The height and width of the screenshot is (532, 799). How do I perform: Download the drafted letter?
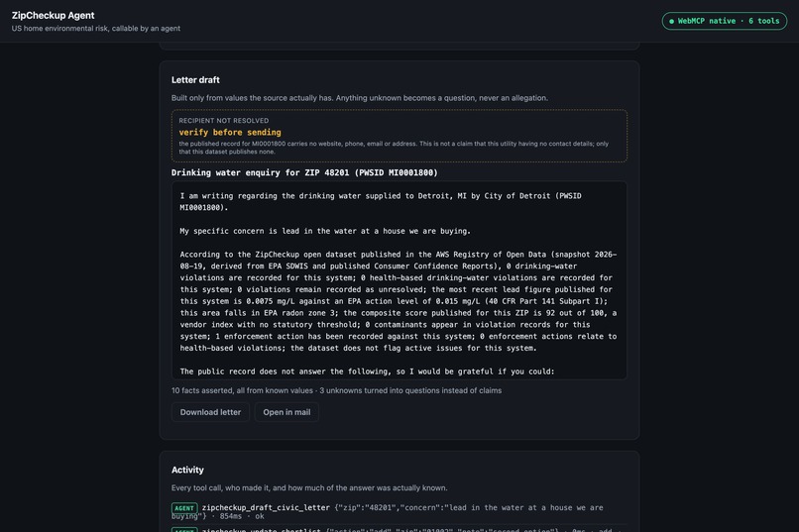[210, 412]
